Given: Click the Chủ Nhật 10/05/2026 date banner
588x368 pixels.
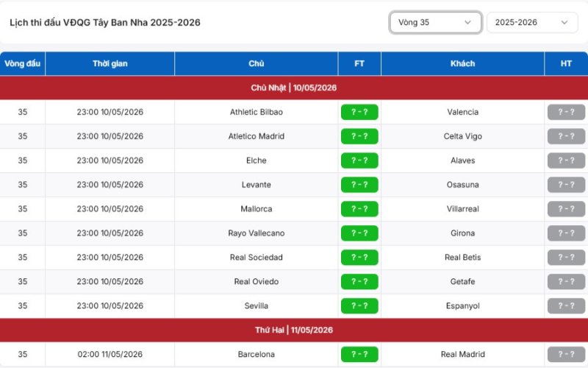Looking at the screenshot, I should 294,88.
